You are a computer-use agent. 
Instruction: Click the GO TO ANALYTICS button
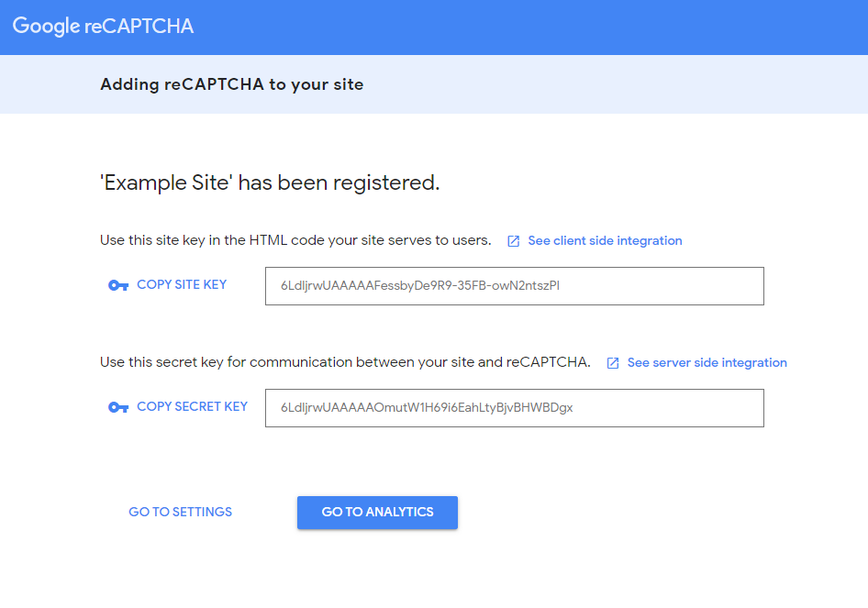click(377, 513)
